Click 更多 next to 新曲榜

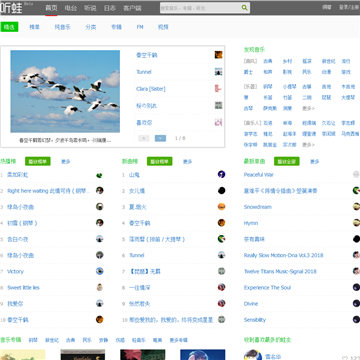(x=188, y=161)
